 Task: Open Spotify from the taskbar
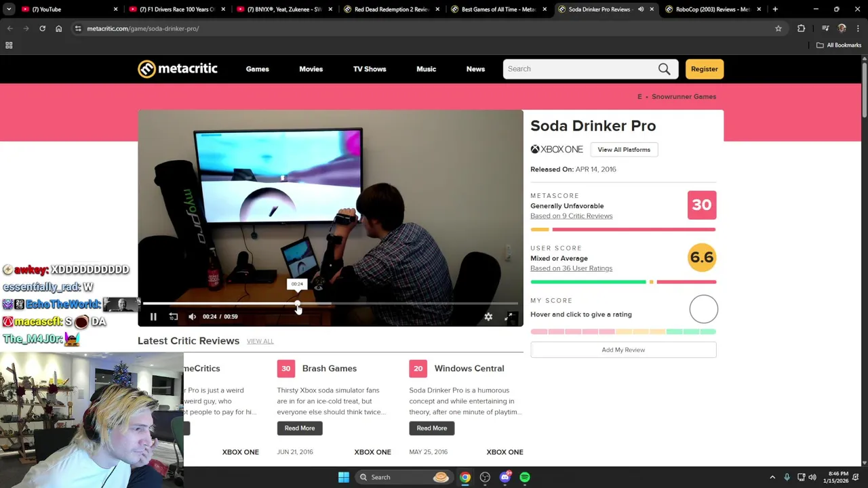point(525,477)
